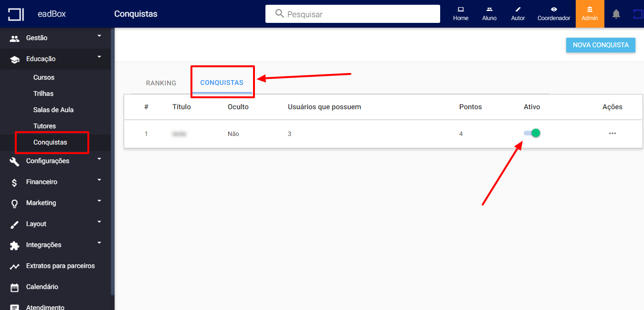Expand the Configurações menu arrow
The image size is (644, 310).
[99, 159]
